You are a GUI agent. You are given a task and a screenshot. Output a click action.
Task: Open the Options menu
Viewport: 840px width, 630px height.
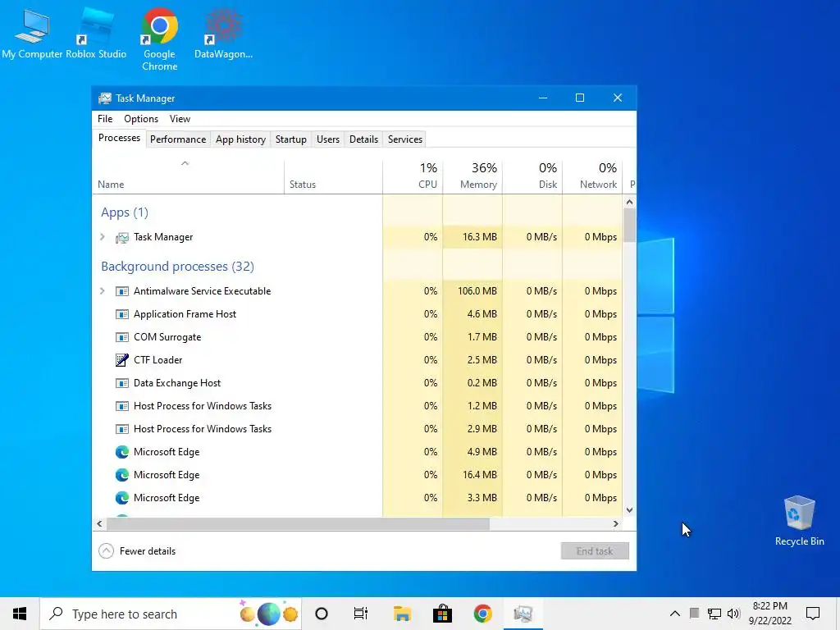click(141, 119)
